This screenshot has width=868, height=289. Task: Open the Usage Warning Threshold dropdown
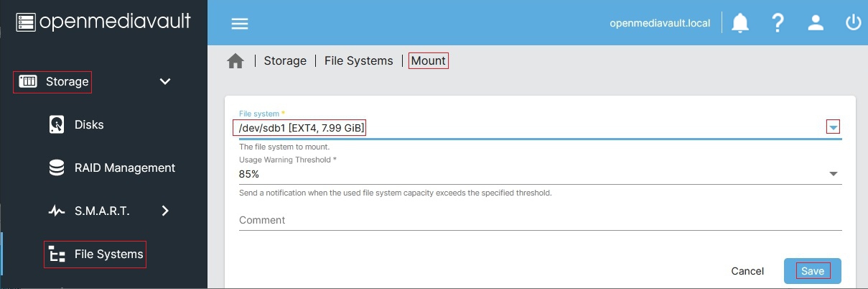tap(833, 174)
